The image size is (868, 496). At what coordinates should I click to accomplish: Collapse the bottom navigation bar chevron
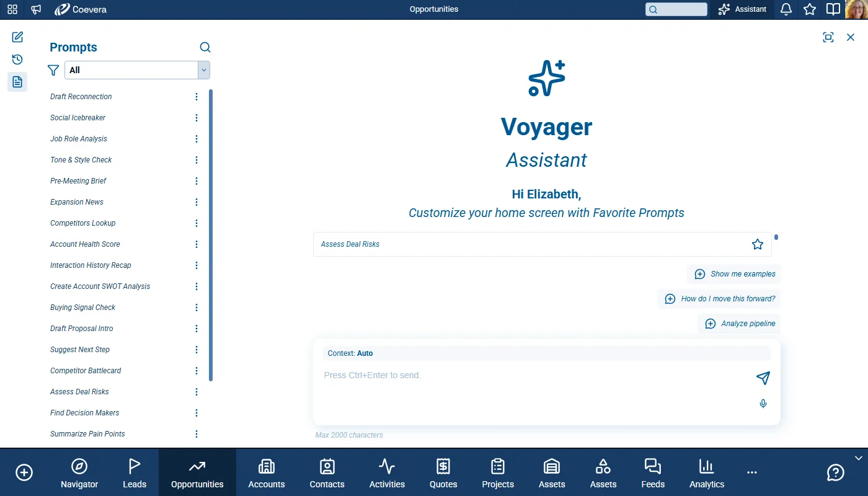point(859,458)
